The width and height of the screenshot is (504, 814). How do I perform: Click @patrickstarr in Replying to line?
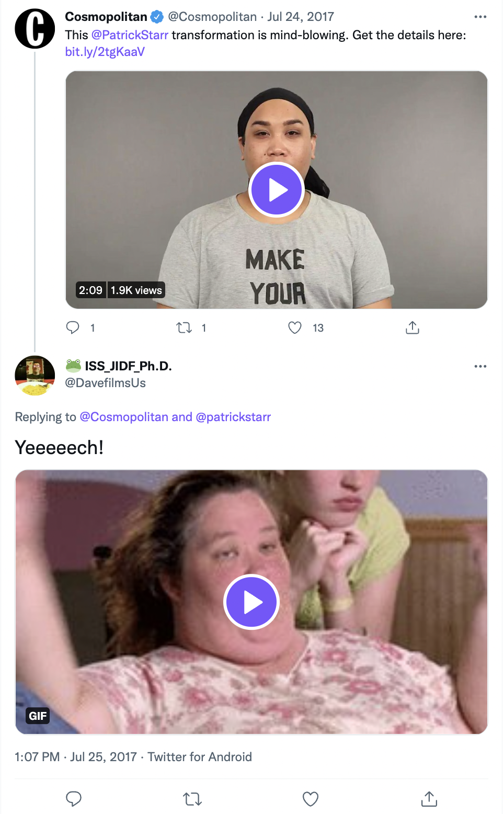tap(233, 417)
